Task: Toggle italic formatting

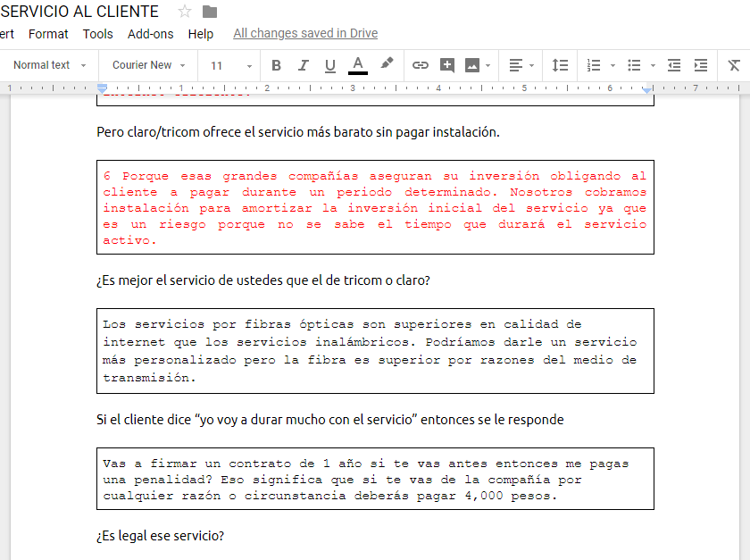Action: click(x=304, y=65)
